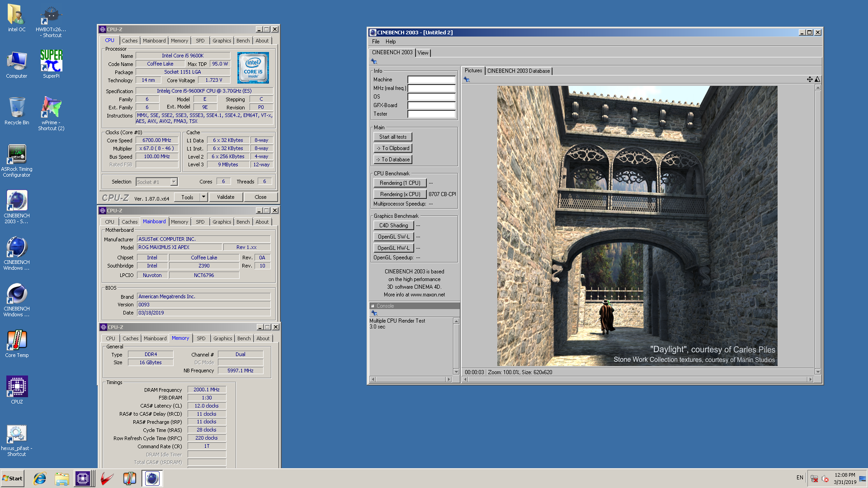The image size is (868, 488).
Task: Open the Socket #1 selection dropdown
Action: (x=174, y=182)
